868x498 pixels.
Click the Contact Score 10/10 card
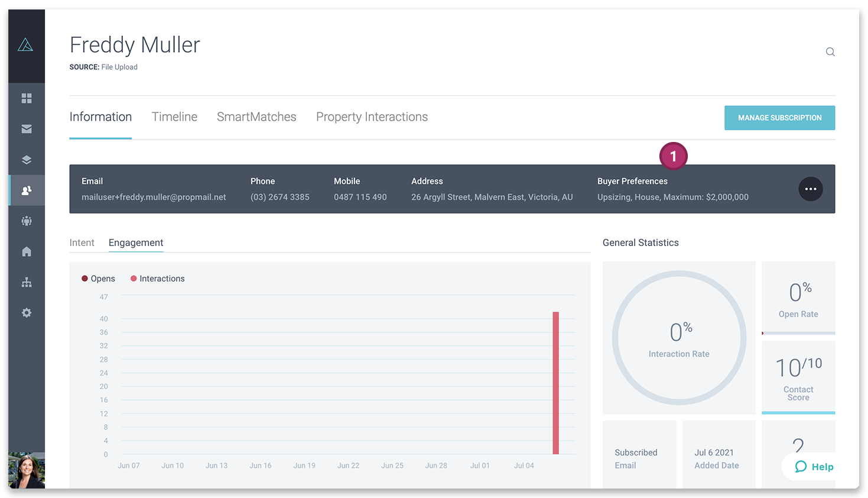pos(798,377)
